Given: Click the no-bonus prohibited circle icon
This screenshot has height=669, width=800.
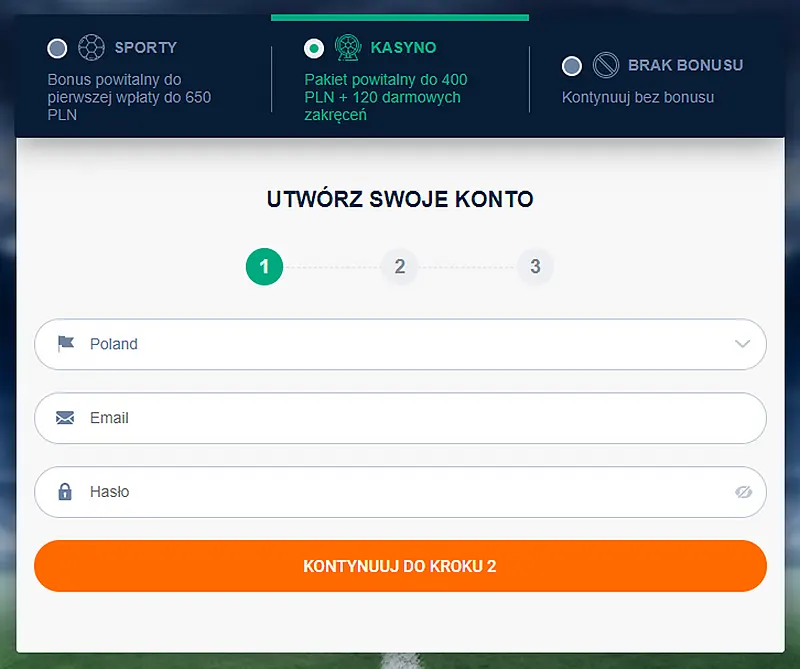Looking at the screenshot, I should tap(606, 65).
